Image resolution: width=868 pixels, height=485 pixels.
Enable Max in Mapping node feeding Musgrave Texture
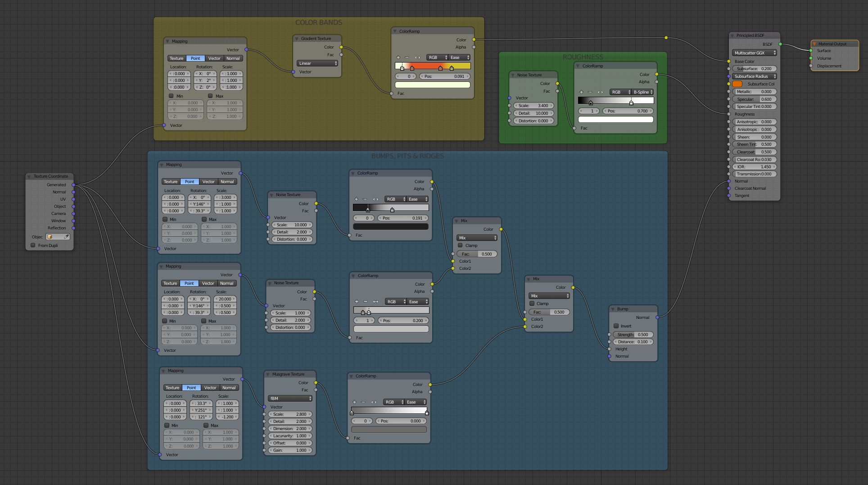[x=206, y=425]
